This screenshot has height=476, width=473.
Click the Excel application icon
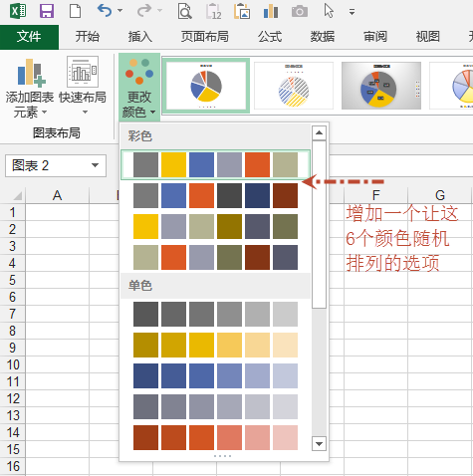[x=18, y=11]
